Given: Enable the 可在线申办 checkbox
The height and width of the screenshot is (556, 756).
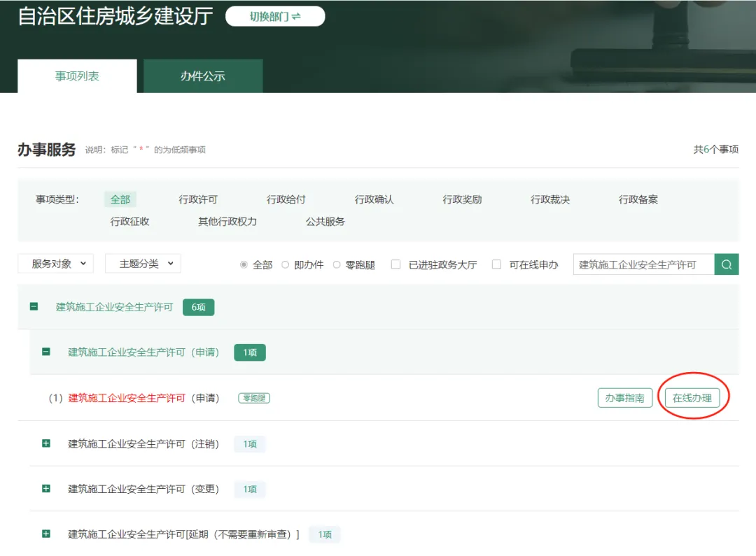Looking at the screenshot, I should (497, 264).
